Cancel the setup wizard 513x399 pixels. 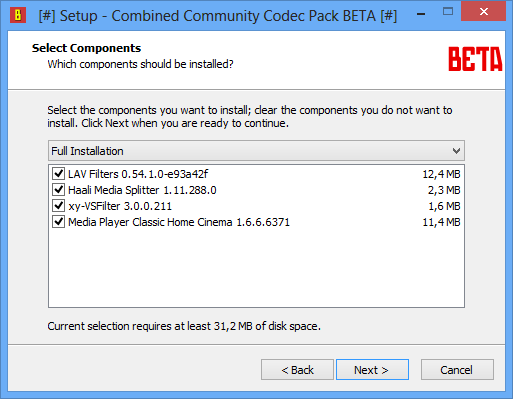click(457, 370)
